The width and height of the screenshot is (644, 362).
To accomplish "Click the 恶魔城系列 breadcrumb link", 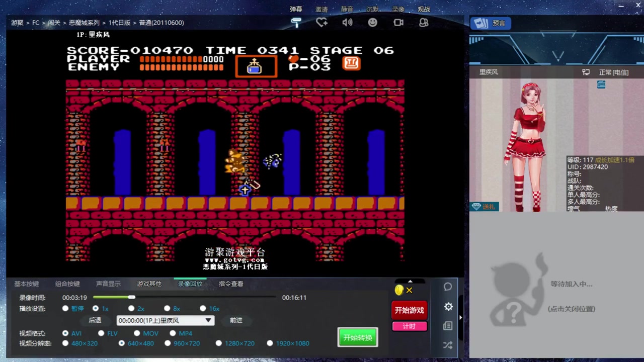I will point(84,23).
